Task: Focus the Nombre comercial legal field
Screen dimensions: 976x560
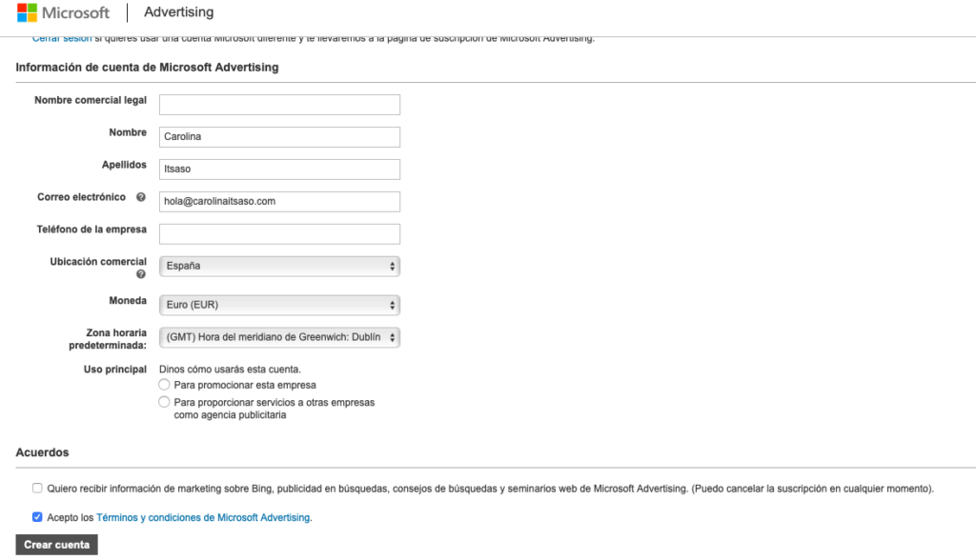Action: point(279,105)
